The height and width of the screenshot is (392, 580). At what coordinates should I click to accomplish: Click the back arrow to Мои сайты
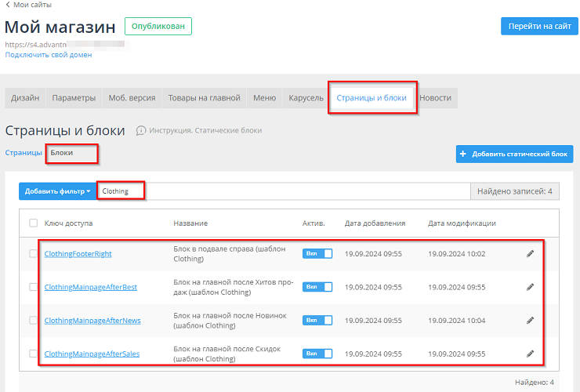pos(8,5)
